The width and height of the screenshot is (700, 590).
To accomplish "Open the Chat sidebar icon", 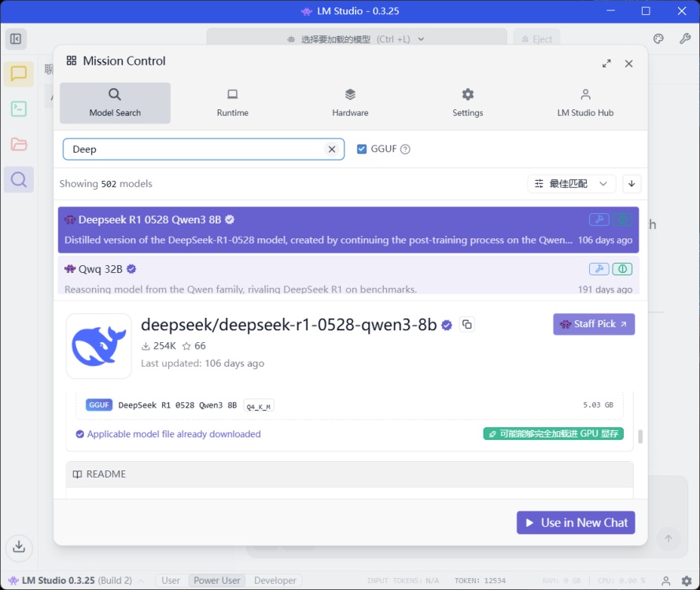I will point(19,74).
